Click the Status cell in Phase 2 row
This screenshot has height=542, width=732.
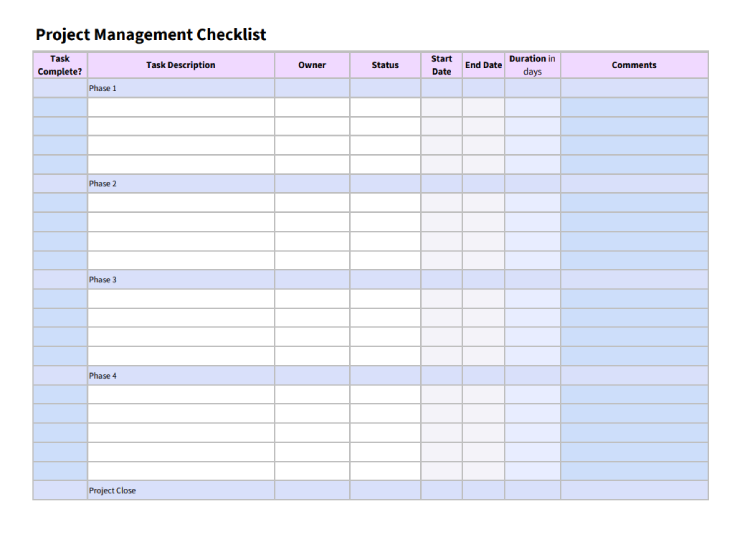click(x=385, y=184)
